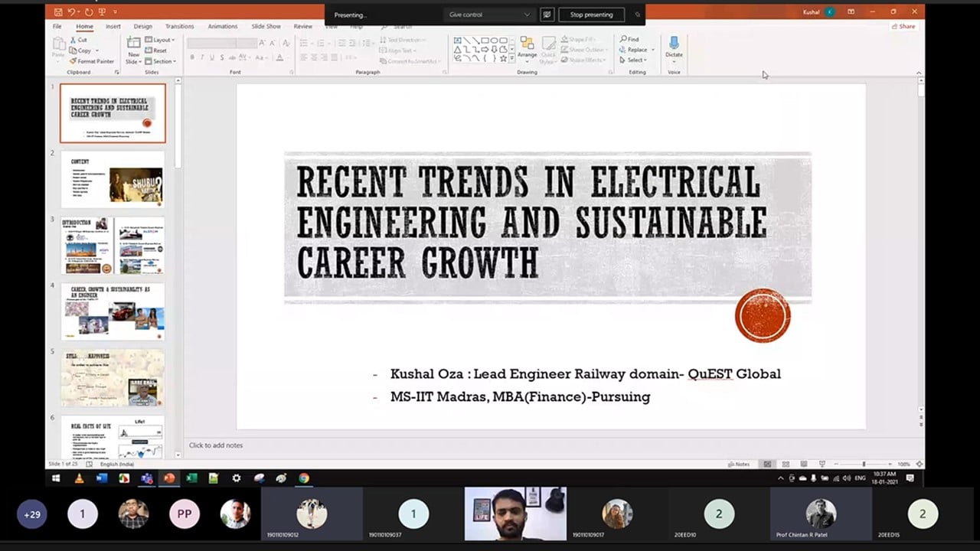Image resolution: width=980 pixels, height=551 pixels.
Task: Toggle the Notes pane in status bar
Action: [x=739, y=465]
